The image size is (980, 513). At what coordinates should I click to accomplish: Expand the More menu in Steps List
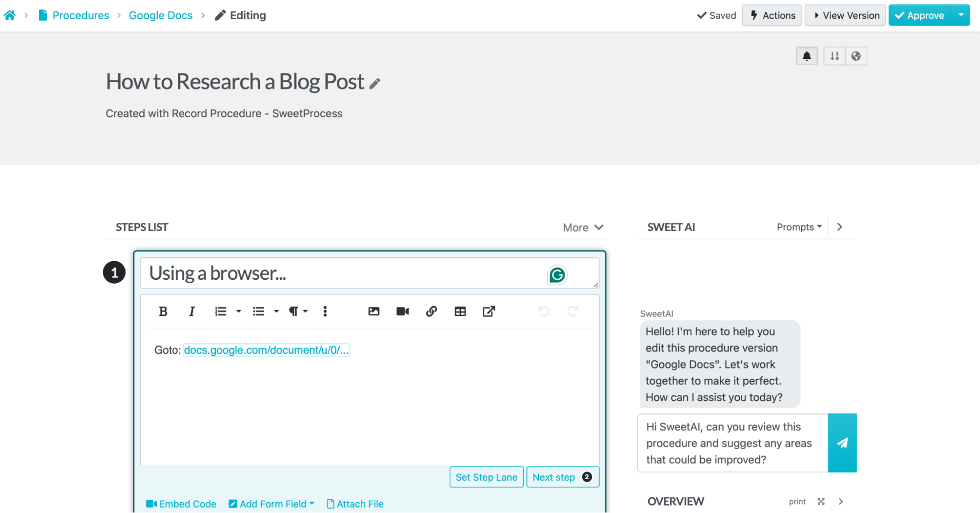tap(583, 227)
